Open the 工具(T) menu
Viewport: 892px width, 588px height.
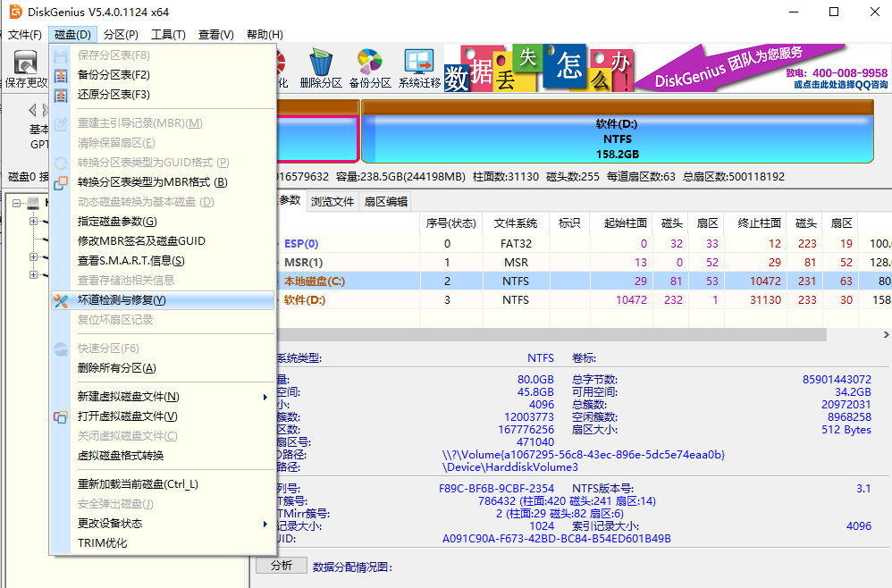(x=168, y=35)
